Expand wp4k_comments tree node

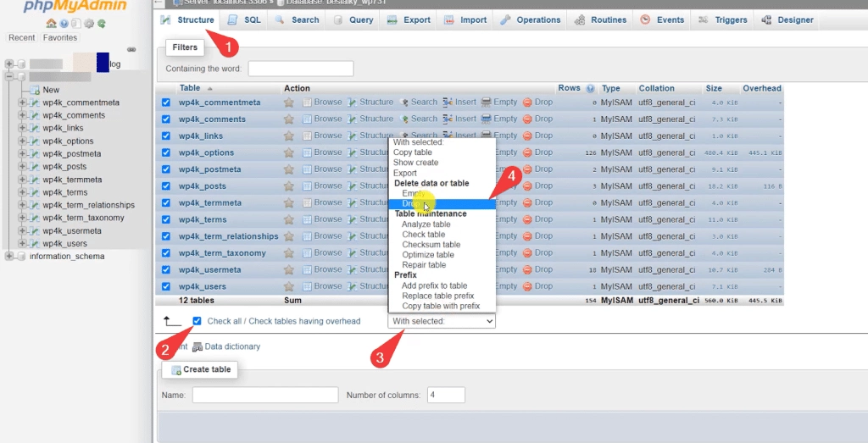(x=22, y=115)
